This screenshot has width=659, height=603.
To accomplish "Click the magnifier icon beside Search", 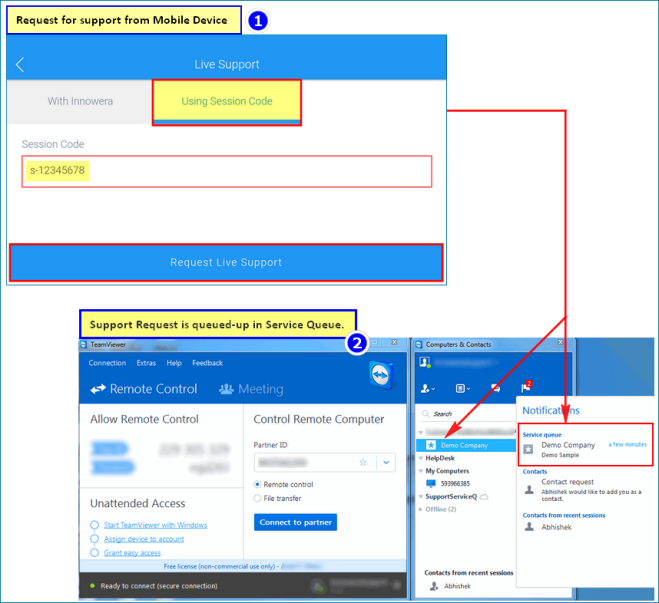I will pos(426,414).
